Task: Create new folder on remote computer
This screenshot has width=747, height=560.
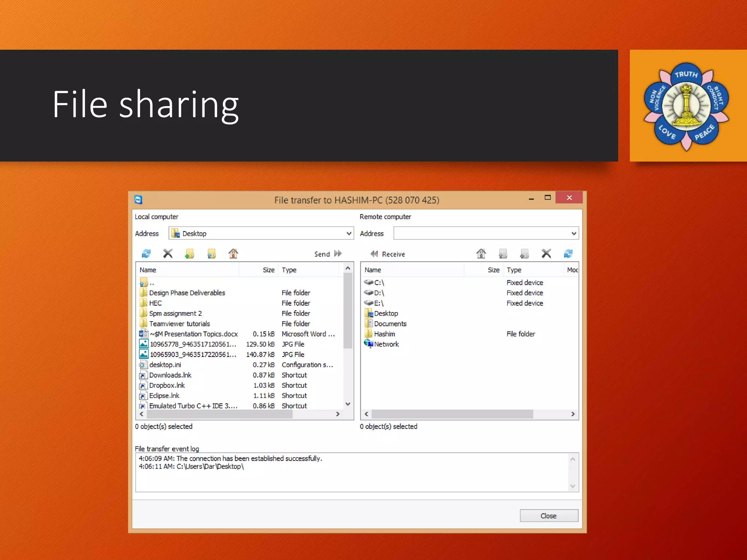Action: tap(525, 253)
